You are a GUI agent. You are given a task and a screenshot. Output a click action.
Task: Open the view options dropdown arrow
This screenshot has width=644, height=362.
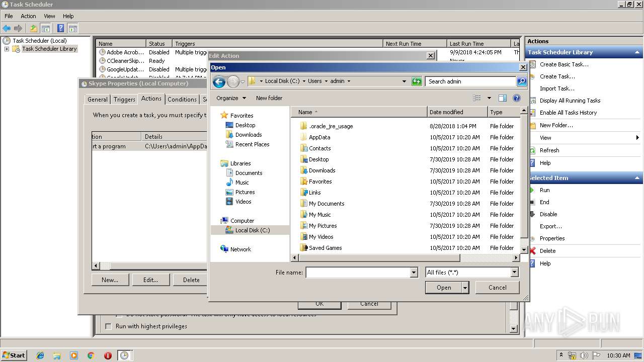click(489, 98)
